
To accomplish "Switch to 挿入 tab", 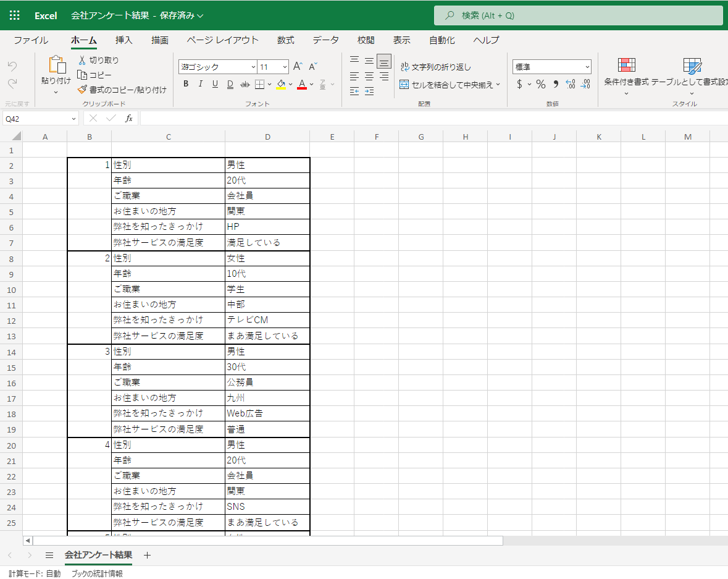I will 124,40.
